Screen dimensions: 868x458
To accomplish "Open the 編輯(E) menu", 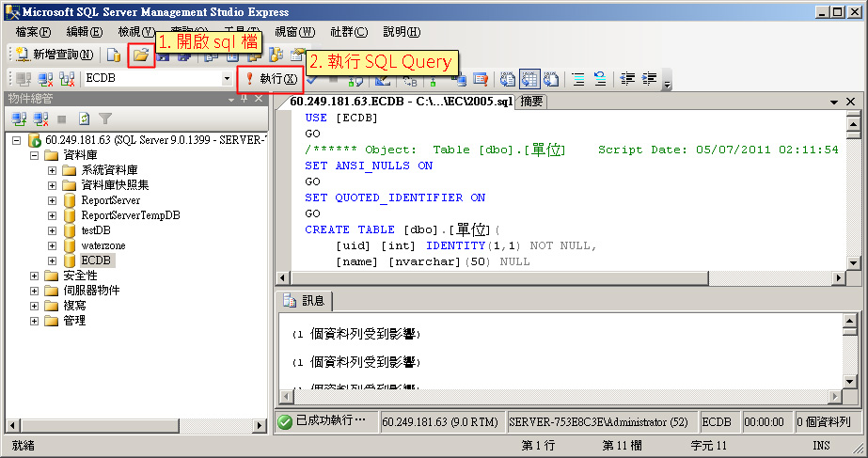I will click(x=84, y=32).
